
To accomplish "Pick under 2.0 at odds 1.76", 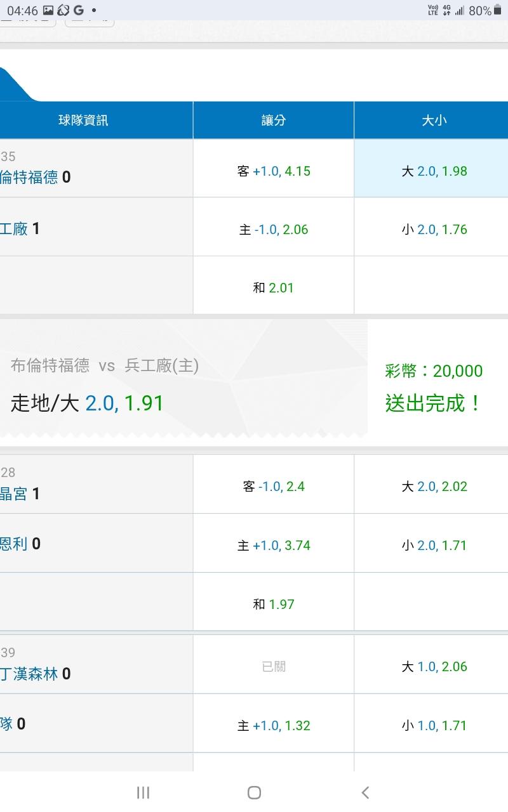I will click(x=434, y=230).
